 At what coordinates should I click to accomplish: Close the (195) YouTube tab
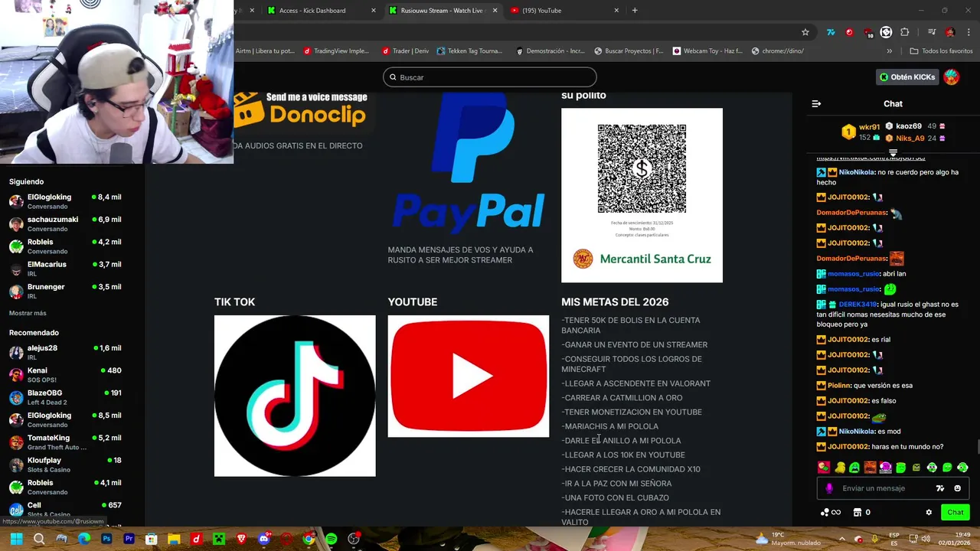point(616,11)
